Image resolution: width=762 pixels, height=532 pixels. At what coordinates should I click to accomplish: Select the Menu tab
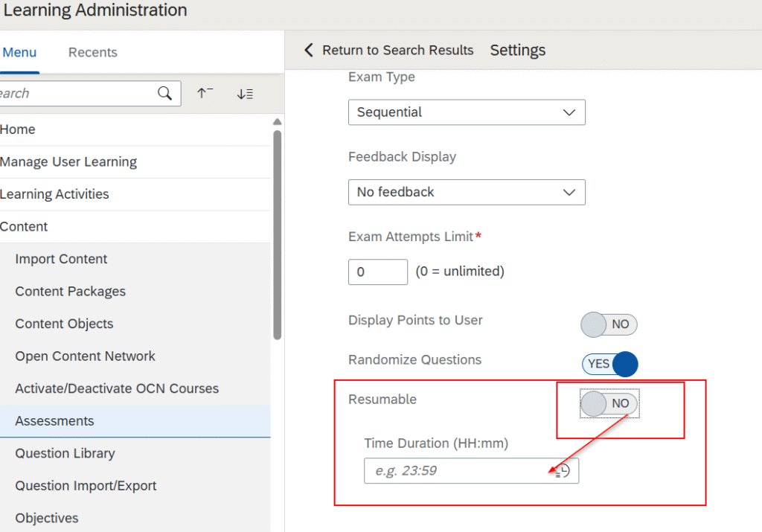tap(19, 53)
